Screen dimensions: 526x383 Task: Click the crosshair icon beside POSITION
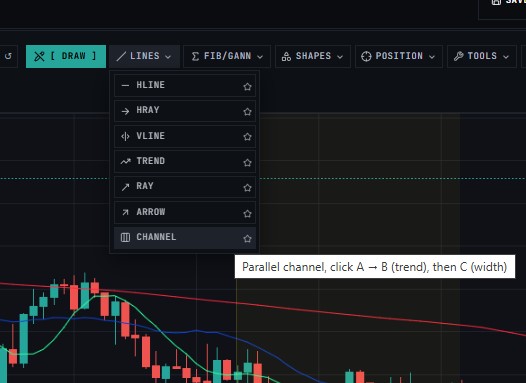[x=366, y=56]
